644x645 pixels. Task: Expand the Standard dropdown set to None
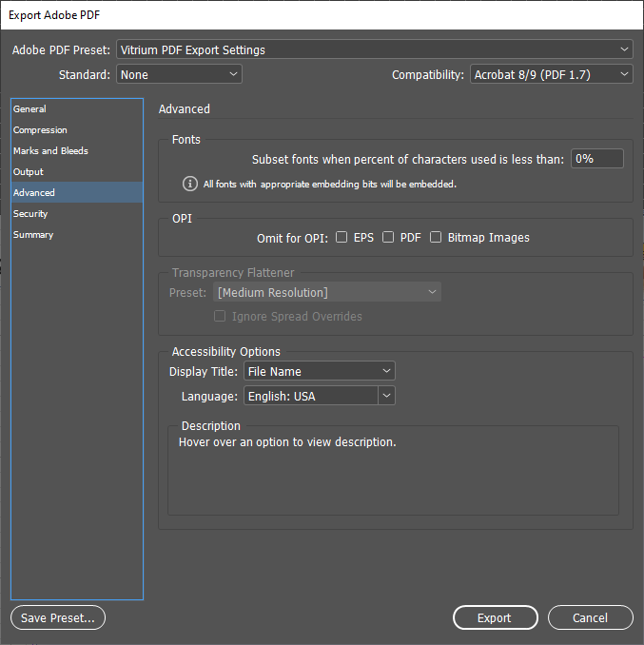[179, 74]
